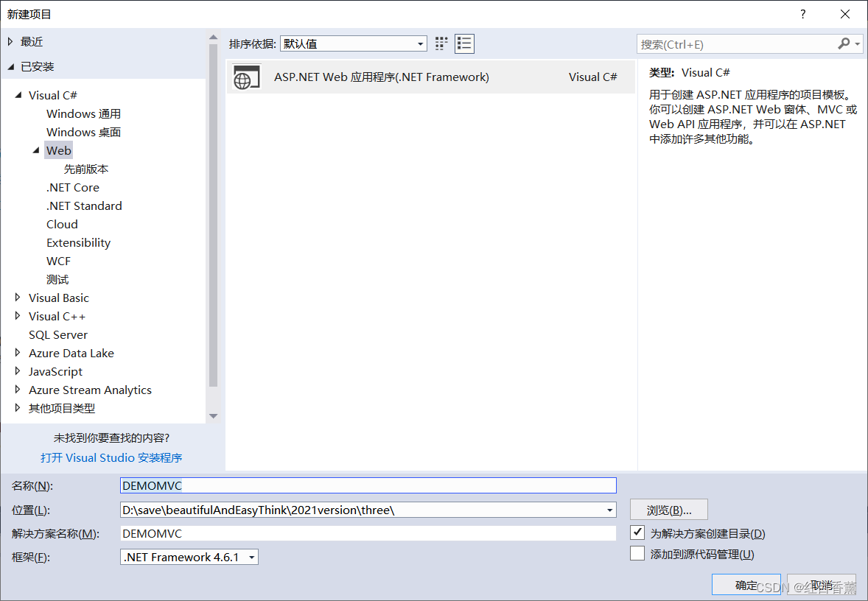Toggle 为解决方案创建目录 checkbox

coord(637,533)
